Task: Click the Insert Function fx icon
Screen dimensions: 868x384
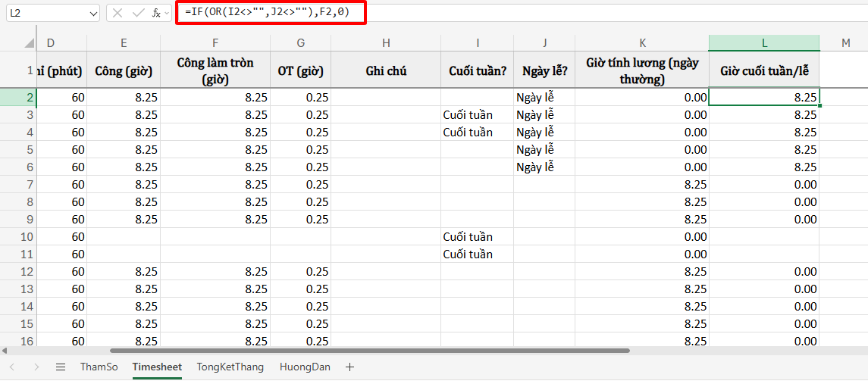Action: (x=155, y=13)
